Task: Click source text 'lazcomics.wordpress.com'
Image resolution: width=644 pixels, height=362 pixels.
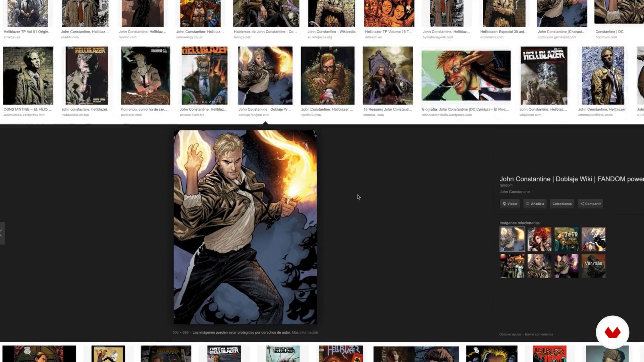Action: point(24,115)
